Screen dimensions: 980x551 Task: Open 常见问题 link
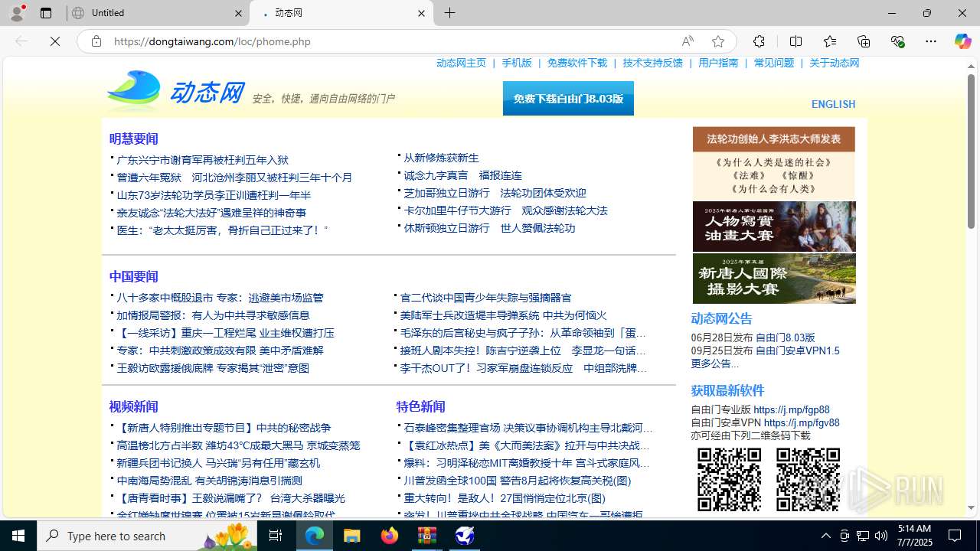click(x=774, y=63)
